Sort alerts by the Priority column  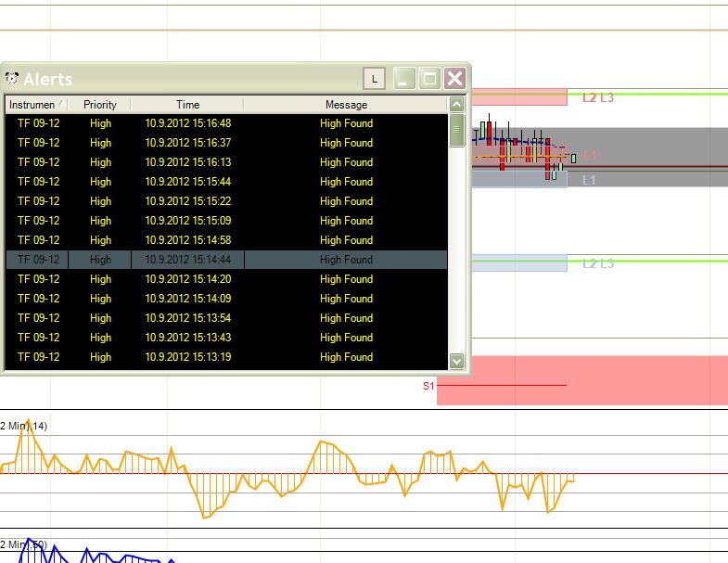tap(100, 105)
